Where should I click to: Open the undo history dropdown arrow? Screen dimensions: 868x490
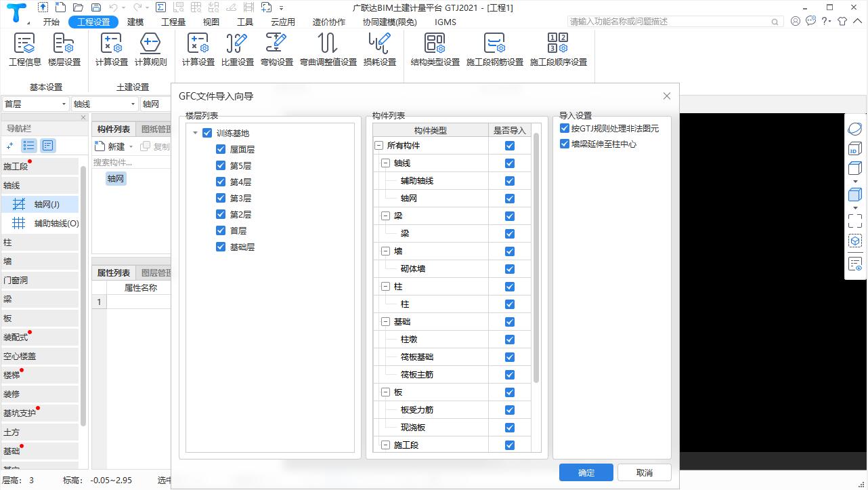point(125,7)
